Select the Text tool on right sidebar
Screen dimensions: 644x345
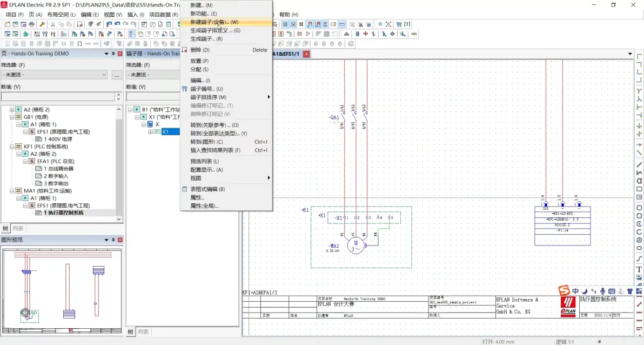pyautogui.click(x=639, y=269)
